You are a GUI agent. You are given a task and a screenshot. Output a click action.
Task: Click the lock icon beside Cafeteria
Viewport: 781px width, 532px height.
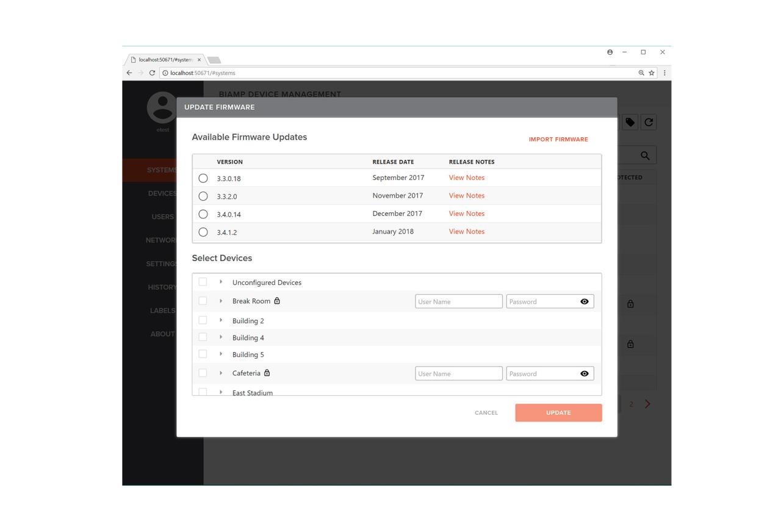267,372
